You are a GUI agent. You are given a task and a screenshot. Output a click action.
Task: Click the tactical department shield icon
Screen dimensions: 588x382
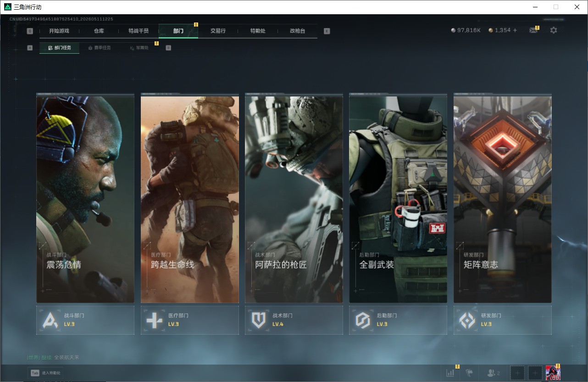[x=259, y=320]
